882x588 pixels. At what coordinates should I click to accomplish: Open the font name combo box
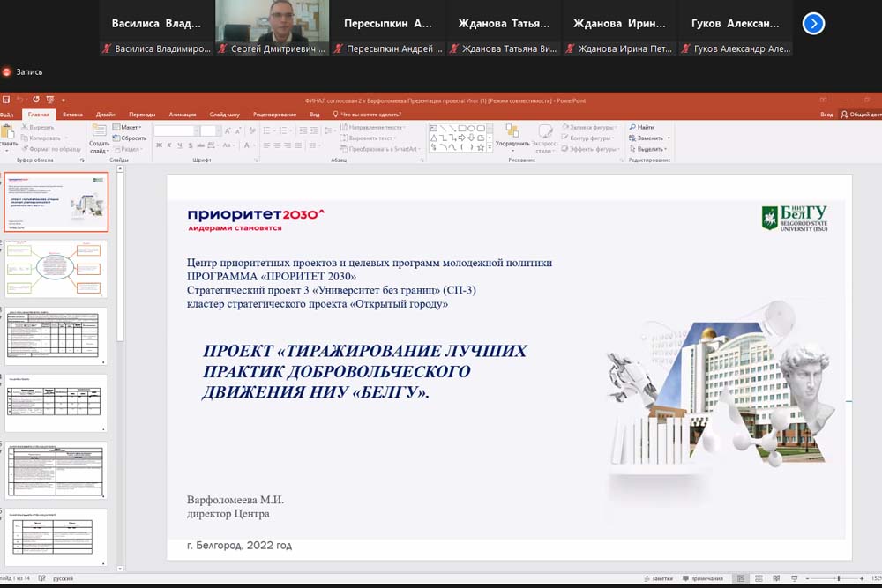175,130
